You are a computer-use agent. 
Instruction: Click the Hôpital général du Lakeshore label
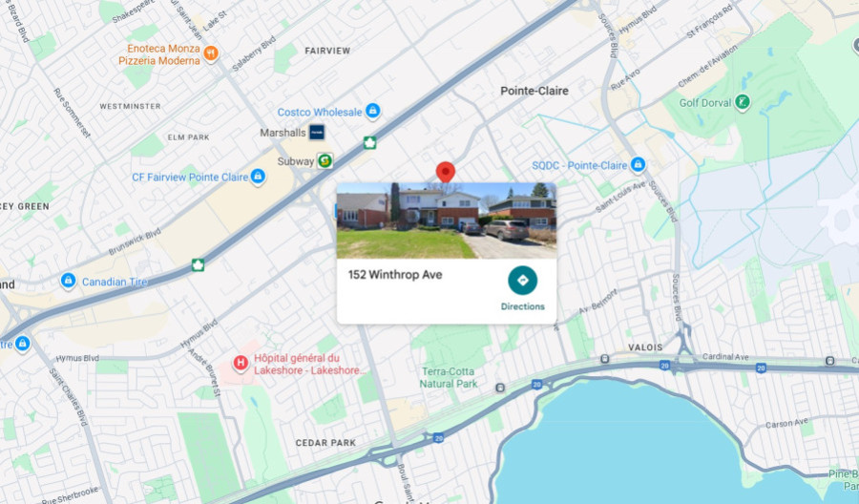309,364
